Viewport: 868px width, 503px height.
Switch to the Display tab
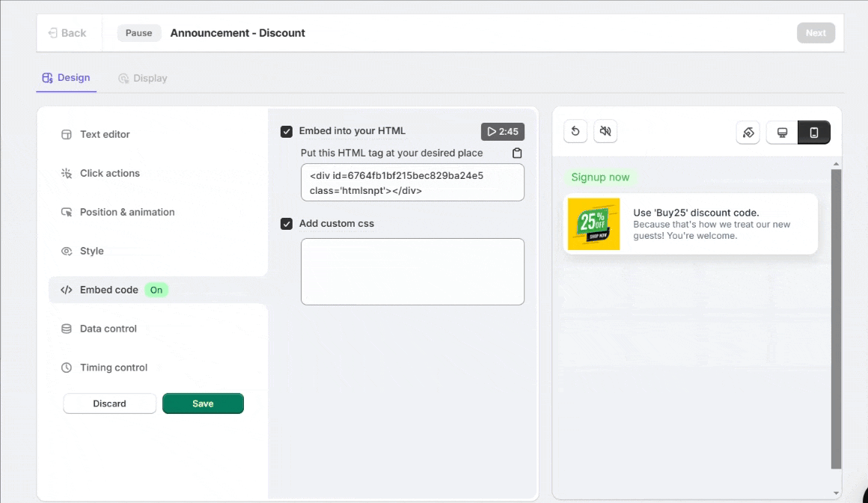point(143,79)
